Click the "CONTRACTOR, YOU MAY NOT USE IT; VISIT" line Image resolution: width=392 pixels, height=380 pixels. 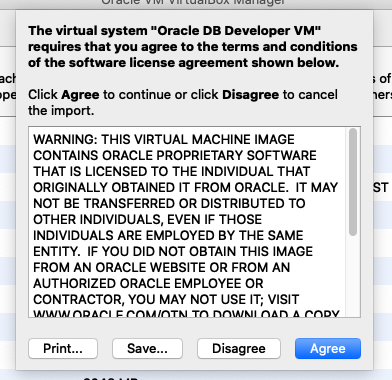(x=166, y=299)
